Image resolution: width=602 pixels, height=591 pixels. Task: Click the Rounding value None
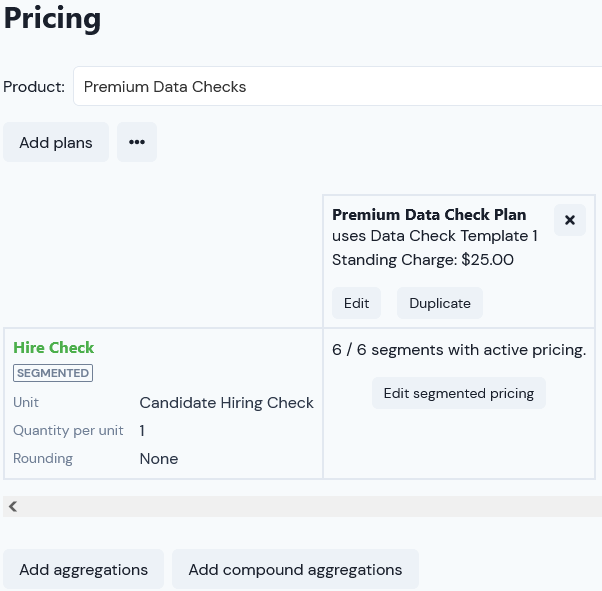[x=159, y=459]
